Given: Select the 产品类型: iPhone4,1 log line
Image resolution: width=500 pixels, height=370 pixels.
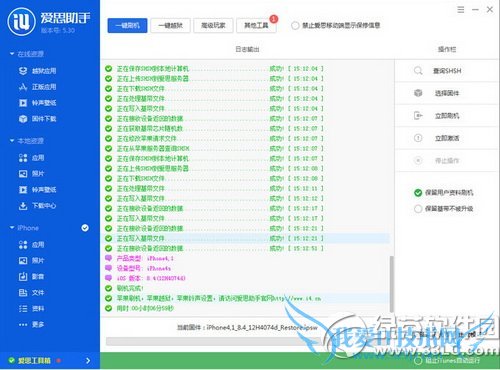Looking at the screenshot, I should coord(145,258).
